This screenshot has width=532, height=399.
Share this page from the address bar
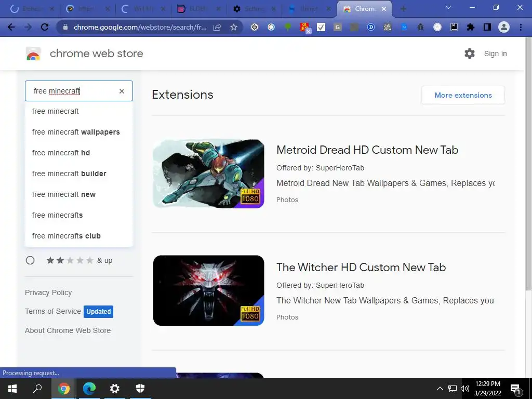(x=217, y=27)
